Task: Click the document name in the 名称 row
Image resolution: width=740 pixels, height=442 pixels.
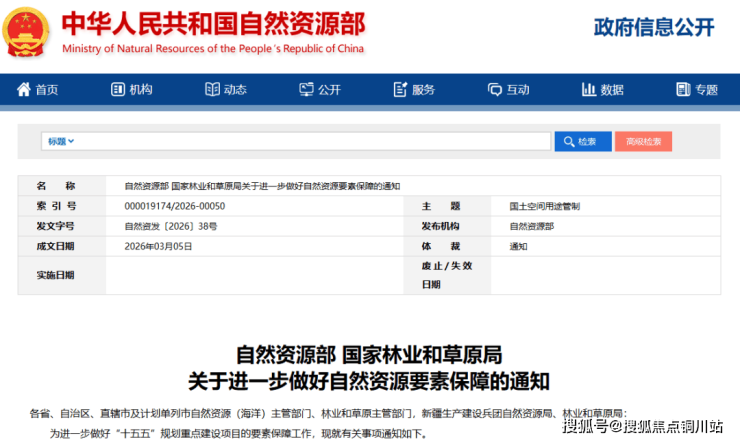Action: [261, 186]
